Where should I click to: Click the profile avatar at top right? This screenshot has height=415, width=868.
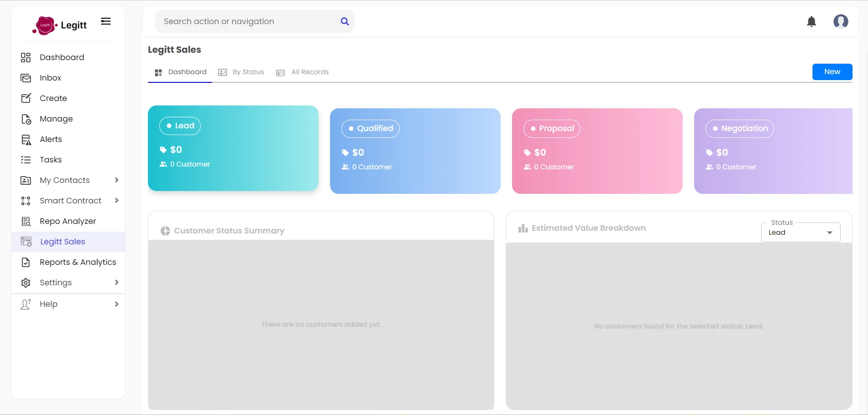(x=842, y=21)
